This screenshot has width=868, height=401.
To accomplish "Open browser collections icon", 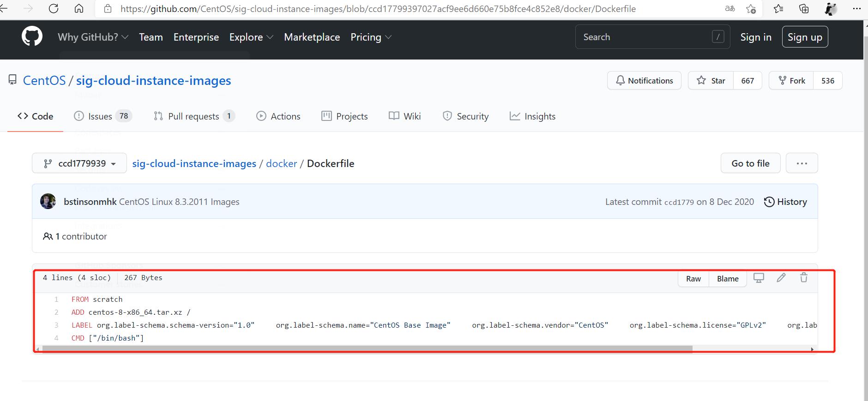I will 804,8.
